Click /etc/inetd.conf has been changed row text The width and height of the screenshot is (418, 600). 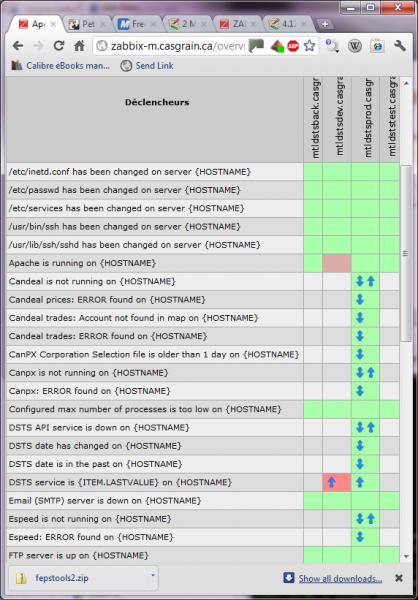[x=130, y=172]
